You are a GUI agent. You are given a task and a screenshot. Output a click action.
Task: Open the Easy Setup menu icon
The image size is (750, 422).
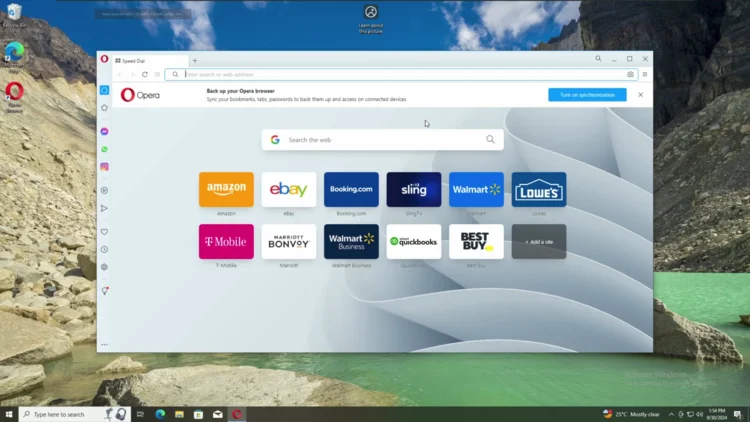click(645, 74)
